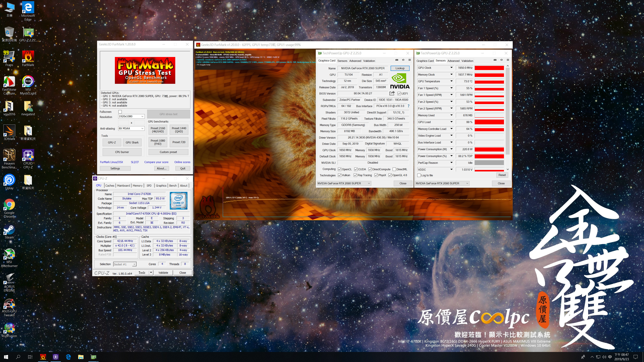The image size is (644, 362).
Task: Click the Bus Interface question mark in GPU-Z
Action: pos(408,106)
